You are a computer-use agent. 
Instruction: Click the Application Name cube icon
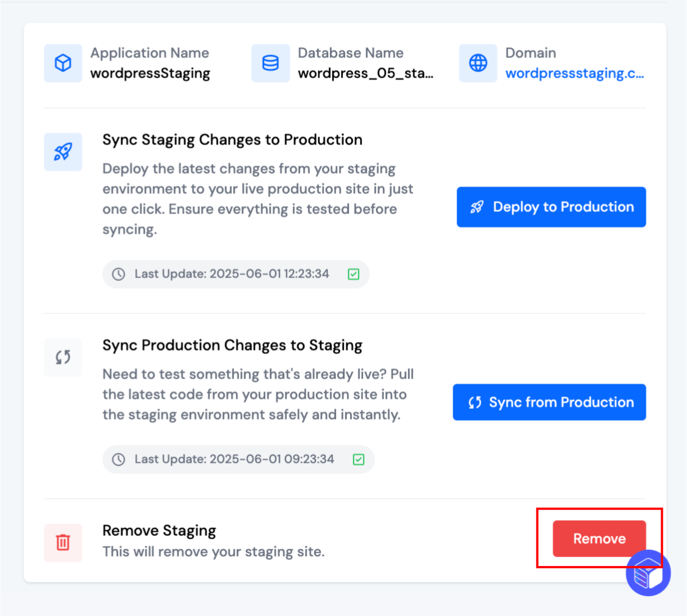point(62,63)
